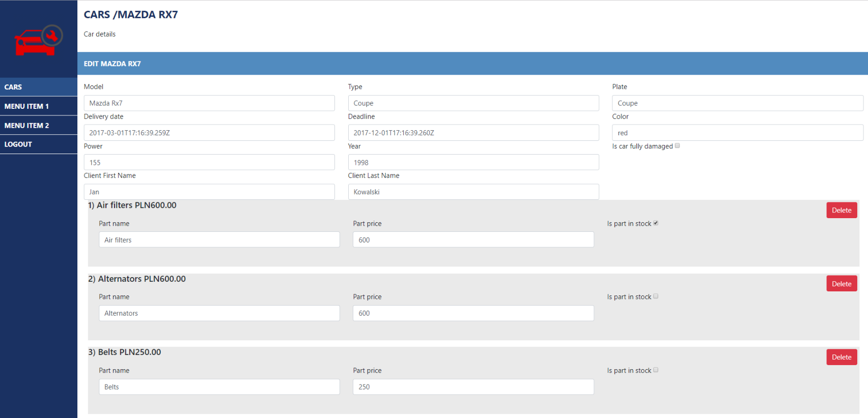This screenshot has width=868, height=418.
Task: Click the Year field showing 1998
Action: point(473,162)
